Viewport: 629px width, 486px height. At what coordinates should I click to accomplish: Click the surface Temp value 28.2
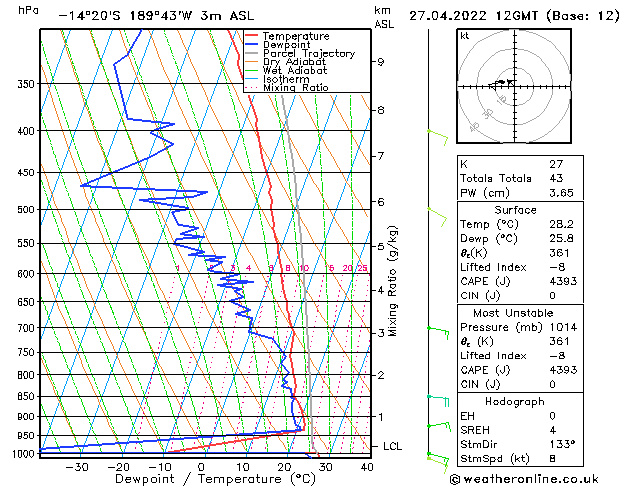[x=561, y=224]
